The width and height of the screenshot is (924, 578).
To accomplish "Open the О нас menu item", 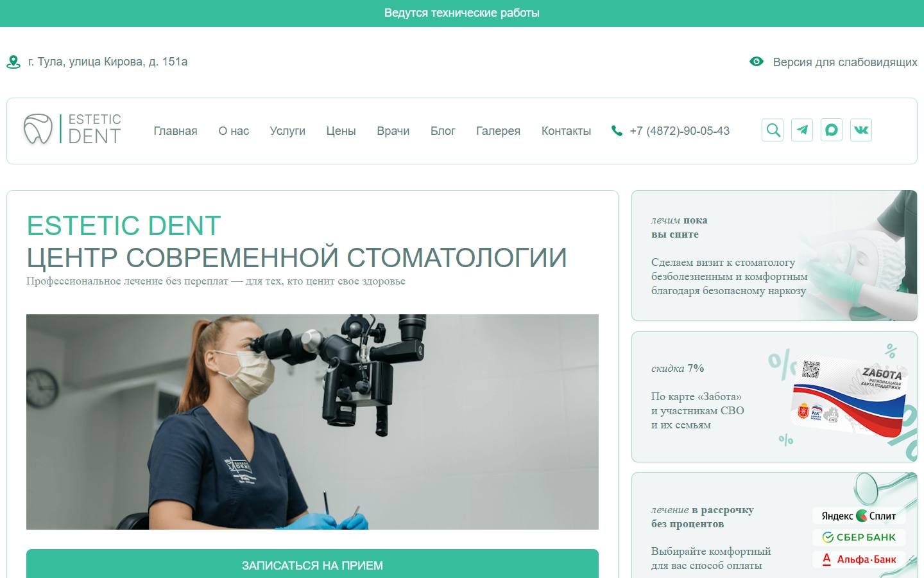I will (x=234, y=131).
